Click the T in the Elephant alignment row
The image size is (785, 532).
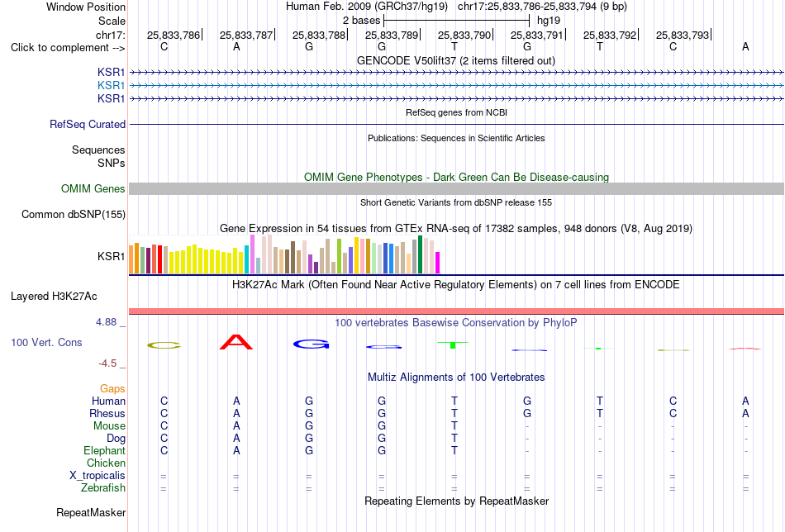point(454,450)
